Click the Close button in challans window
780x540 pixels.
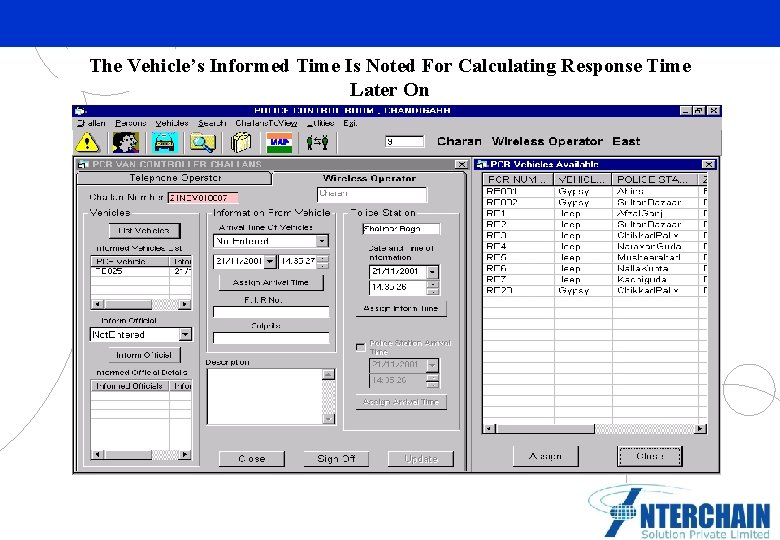click(252, 458)
